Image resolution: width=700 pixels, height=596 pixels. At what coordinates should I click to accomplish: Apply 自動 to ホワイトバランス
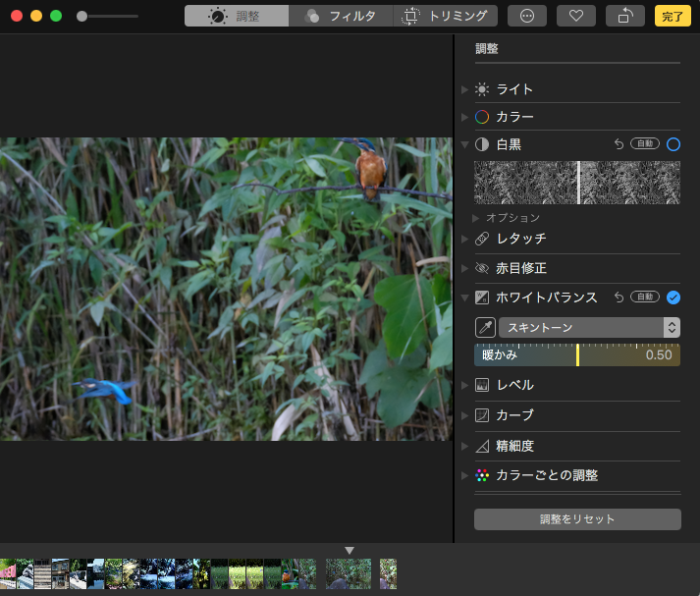(x=645, y=297)
